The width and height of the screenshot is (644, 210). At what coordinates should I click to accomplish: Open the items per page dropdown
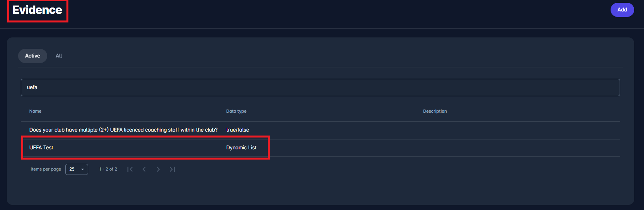(76, 169)
